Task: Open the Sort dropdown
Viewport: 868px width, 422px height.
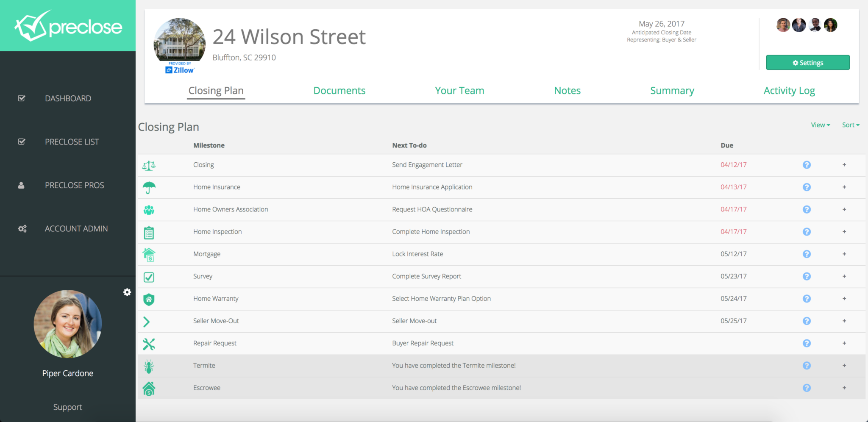Action: 850,125
